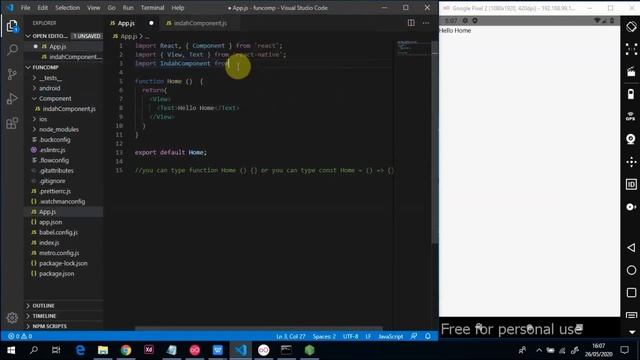
Task: Open File Explorer from the taskbar
Action: [x=103, y=350]
